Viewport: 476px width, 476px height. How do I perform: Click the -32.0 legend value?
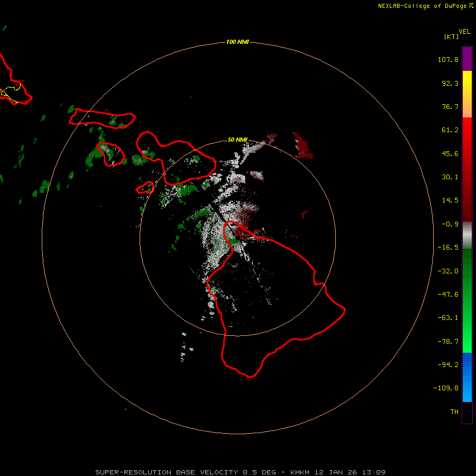tap(448, 271)
